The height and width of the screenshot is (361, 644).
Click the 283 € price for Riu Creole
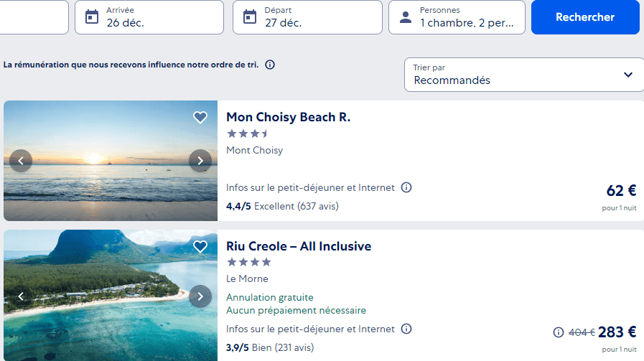click(617, 332)
